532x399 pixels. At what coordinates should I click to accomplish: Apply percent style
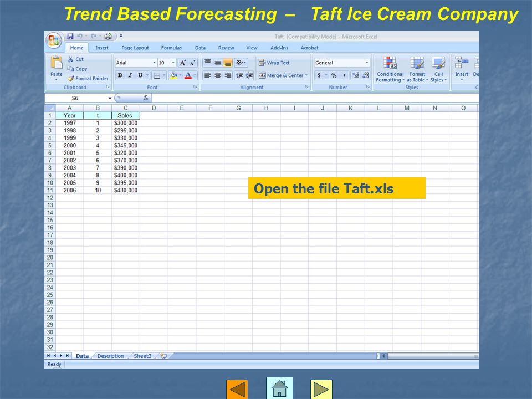[334, 75]
